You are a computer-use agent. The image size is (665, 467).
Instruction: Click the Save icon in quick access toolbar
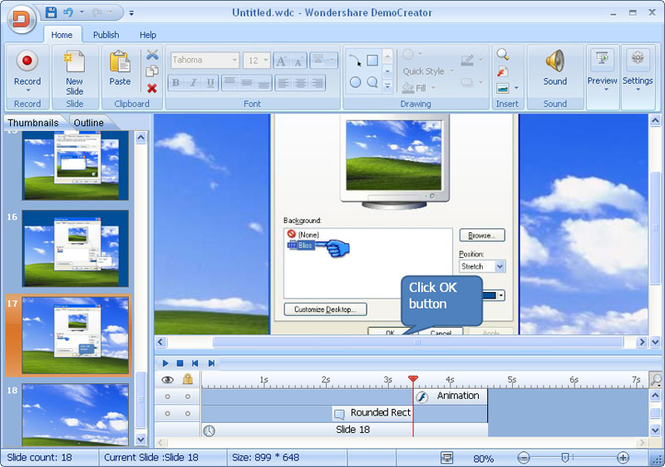51,13
